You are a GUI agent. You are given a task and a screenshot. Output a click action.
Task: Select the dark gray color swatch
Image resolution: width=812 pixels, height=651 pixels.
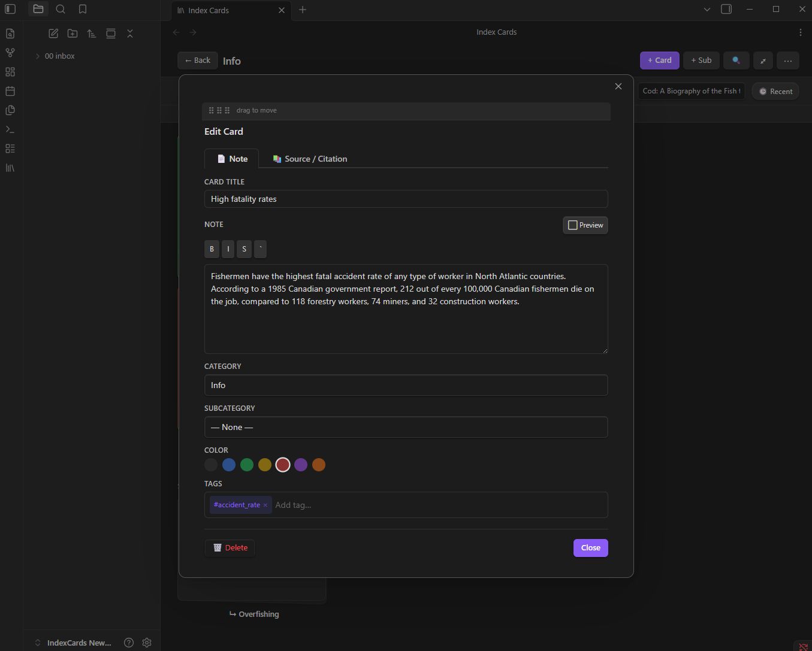coord(211,465)
